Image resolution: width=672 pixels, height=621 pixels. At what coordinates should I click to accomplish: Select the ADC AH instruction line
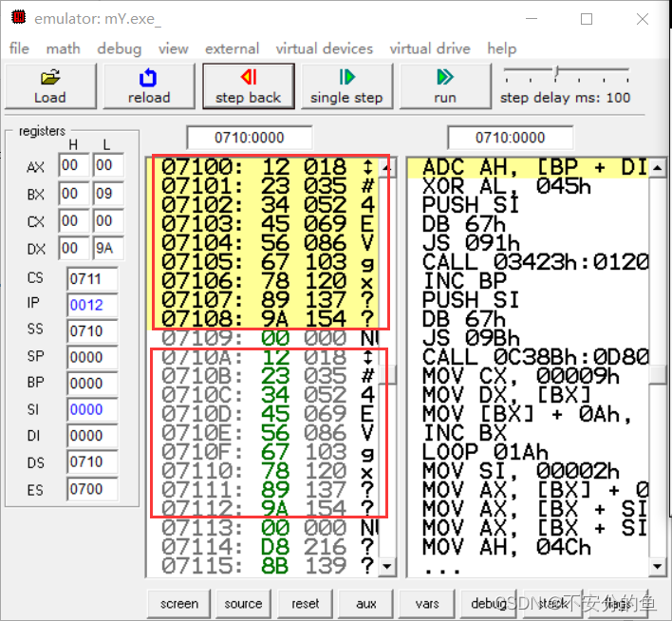pyautogui.click(x=528, y=168)
